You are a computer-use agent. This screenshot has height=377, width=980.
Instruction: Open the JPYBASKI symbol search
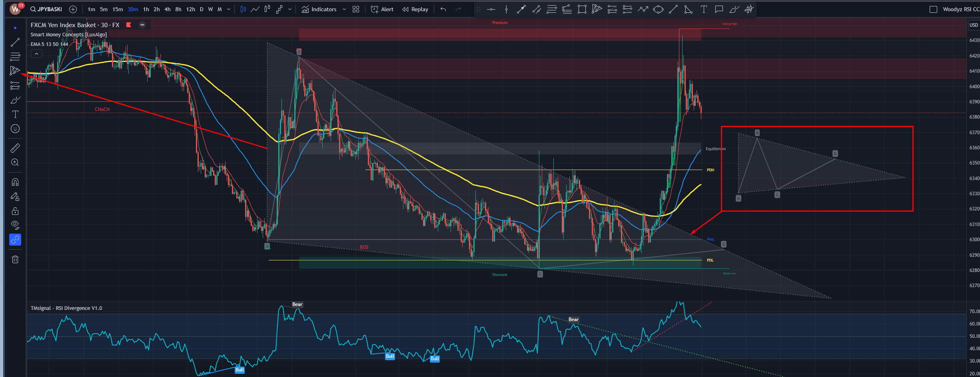(x=46, y=9)
